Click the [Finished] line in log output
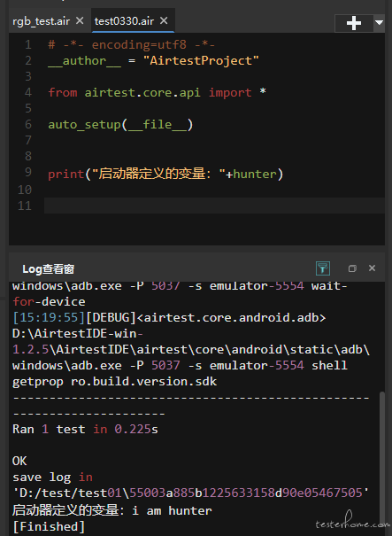Screen dimensions: 392x536 (x=49, y=526)
